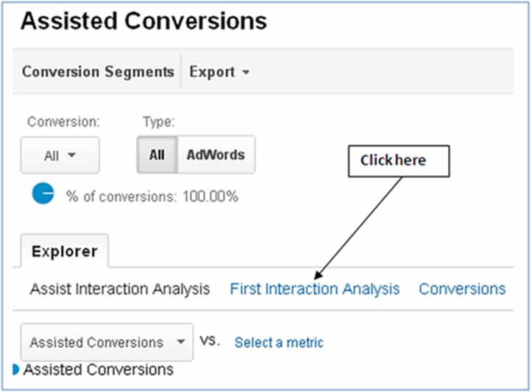The width and height of the screenshot is (532, 392).
Task: Open the Explorer tab
Action: 65,252
